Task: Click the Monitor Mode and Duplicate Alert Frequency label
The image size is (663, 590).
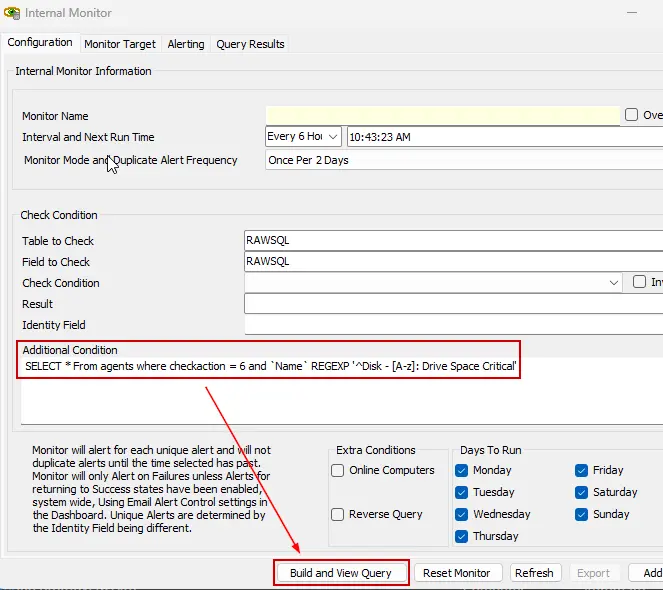Action: (x=131, y=160)
